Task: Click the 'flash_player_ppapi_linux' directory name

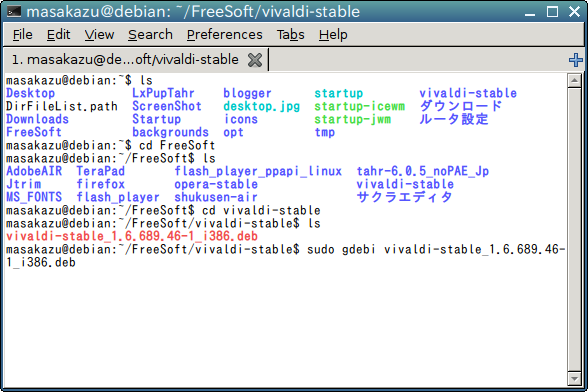Action: pyautogui.click(x=258, y=171)
